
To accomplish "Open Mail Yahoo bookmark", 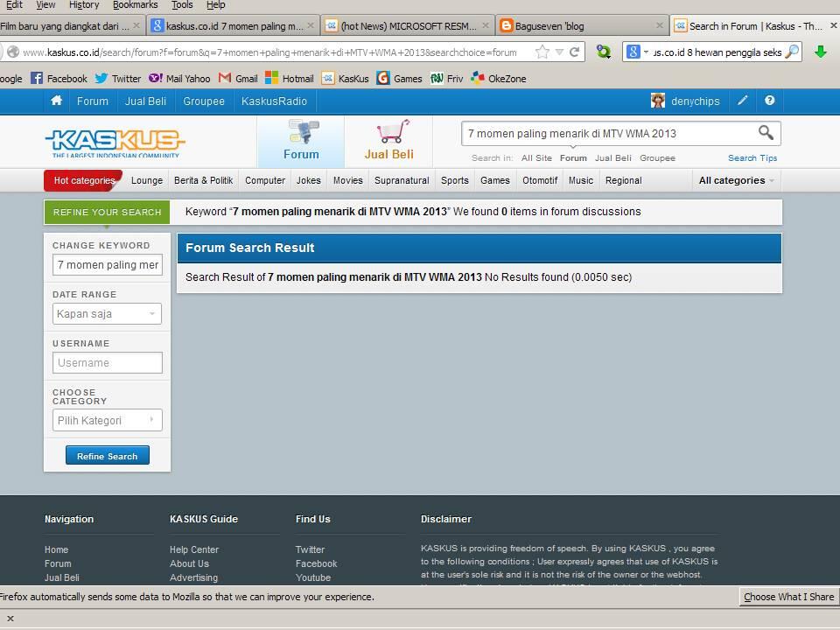I will point(179,78).
